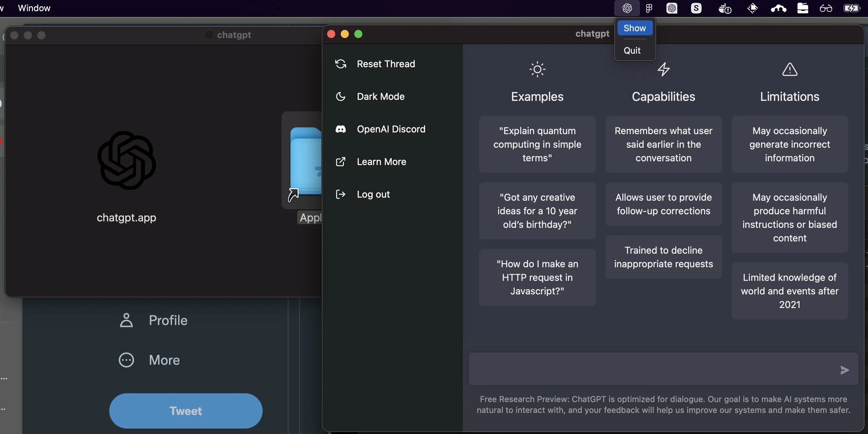
Task: Click the OpenAI Discord menu icon
Action: tap(340, 129)
